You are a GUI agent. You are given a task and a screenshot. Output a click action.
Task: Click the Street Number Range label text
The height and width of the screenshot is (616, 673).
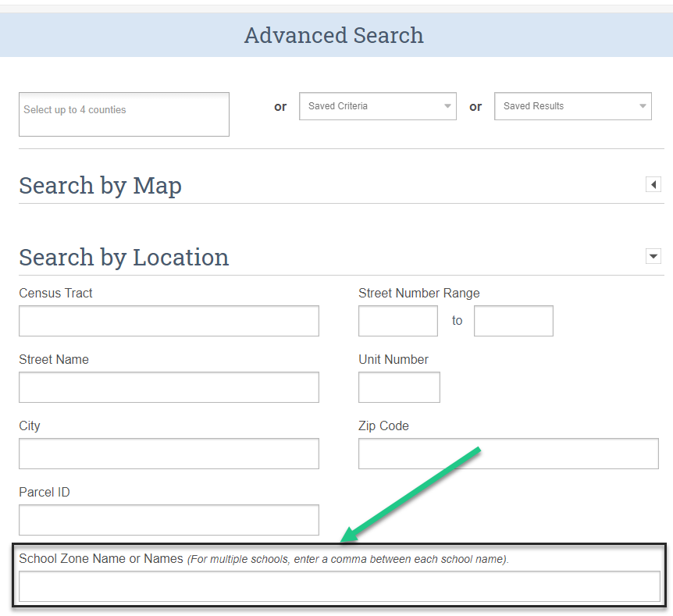418,294
